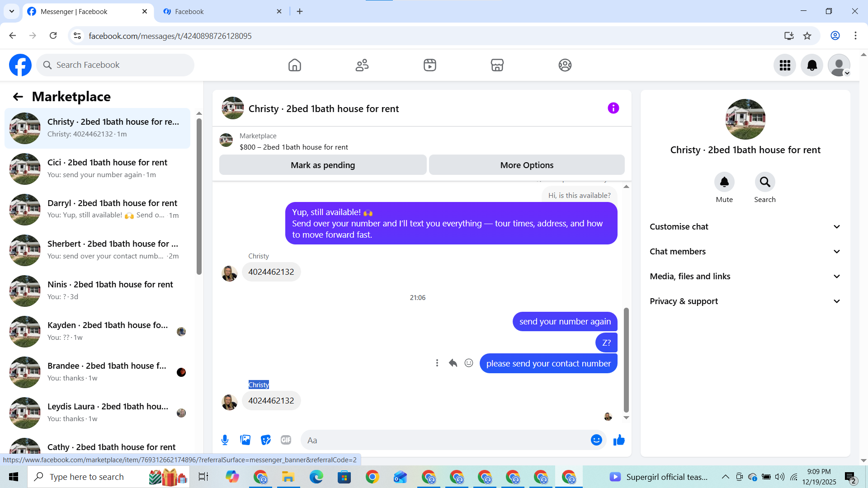Open the GIF picker icon
Image resolution: width=868 pixels, height=488 pixels.
[286, 440]
